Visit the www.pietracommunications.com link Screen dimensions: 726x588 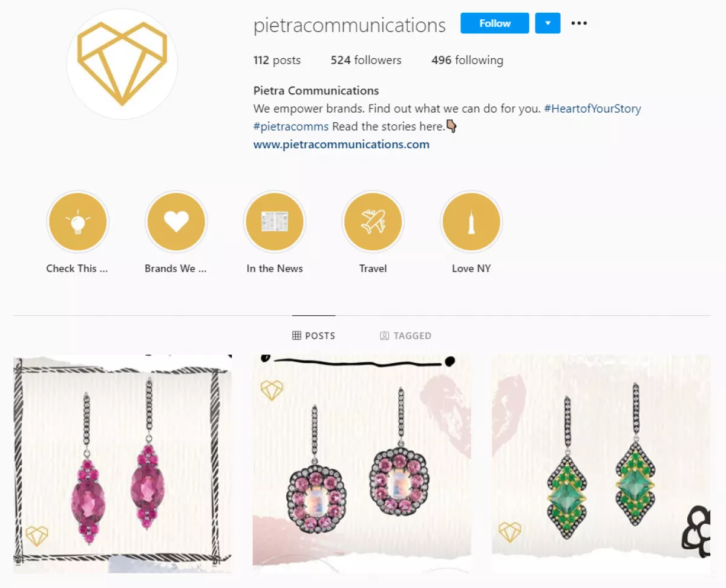[x=341, y=145]
